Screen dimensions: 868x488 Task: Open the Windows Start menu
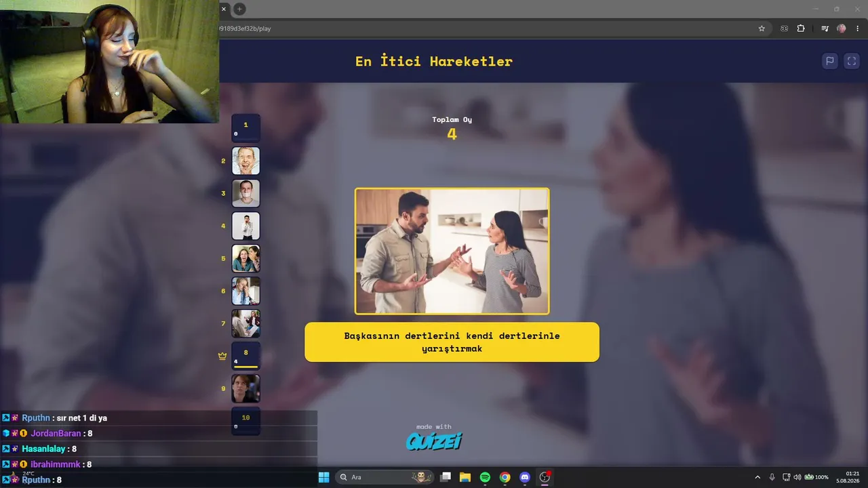pyautogui.click(x=324, y=477)
